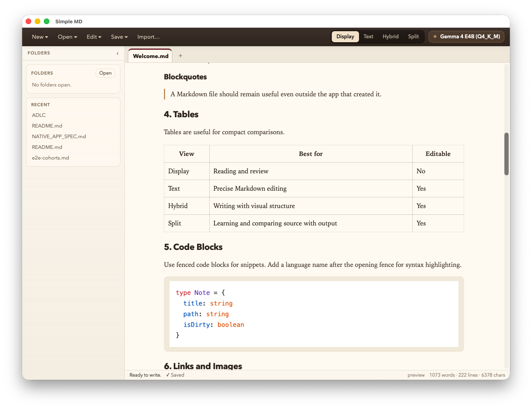Click the 'Best for' table header

pos(311,154)
